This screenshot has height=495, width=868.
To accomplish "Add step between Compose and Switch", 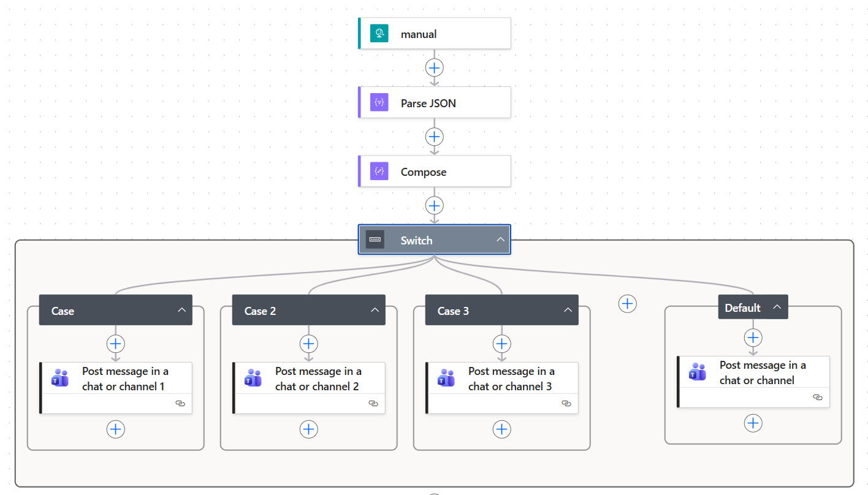I will pyautogui.click(x=434, y=205).
